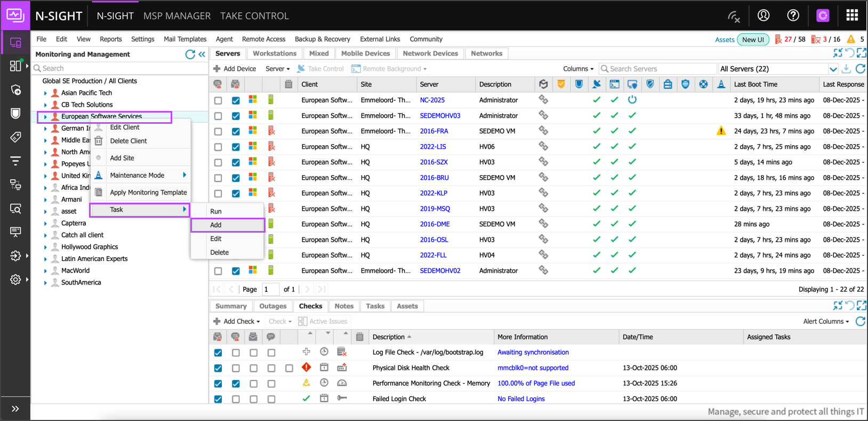868x421 pixels.
Task: Open the Columns dropdown
Action: (578, 69)
